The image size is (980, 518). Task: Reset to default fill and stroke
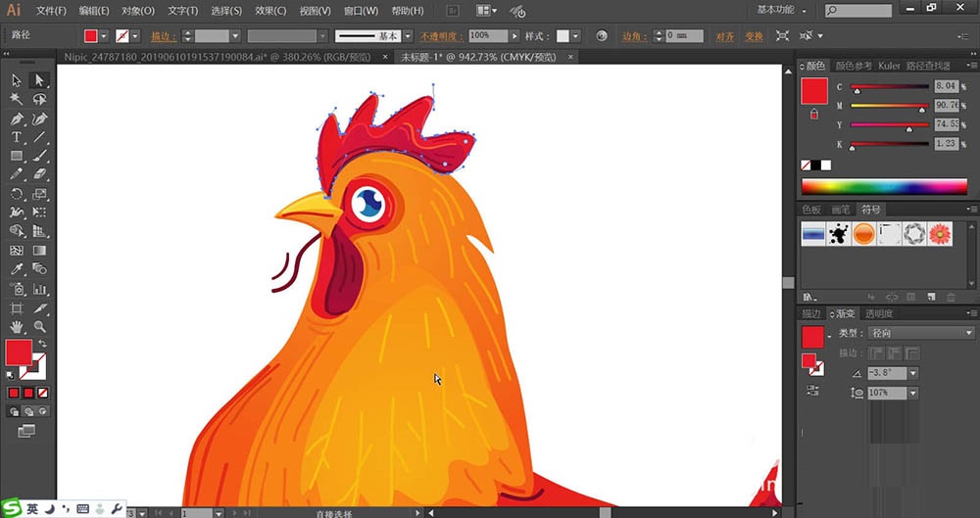(11, 373)
